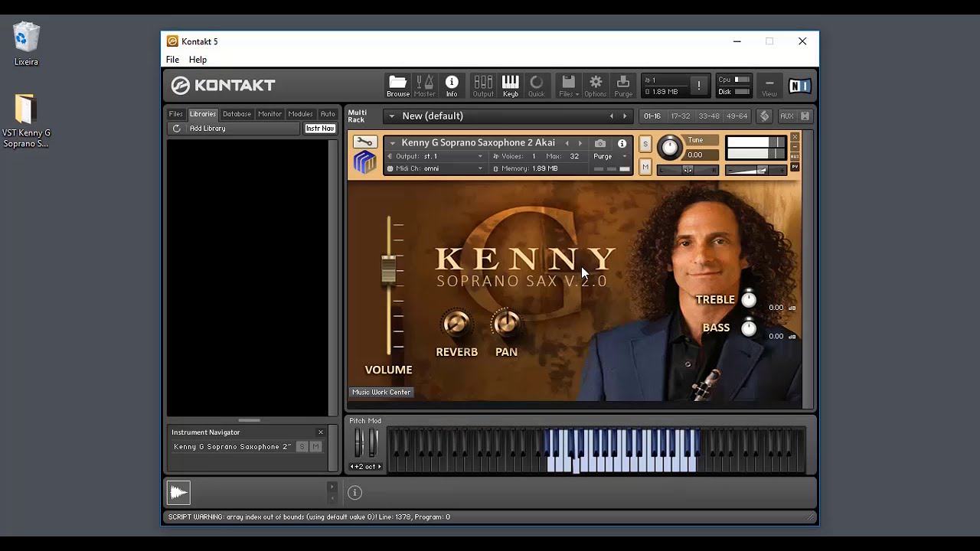Click the snapshot camera icon
This screenshot has height=551, width=980.
pos(600,143)
